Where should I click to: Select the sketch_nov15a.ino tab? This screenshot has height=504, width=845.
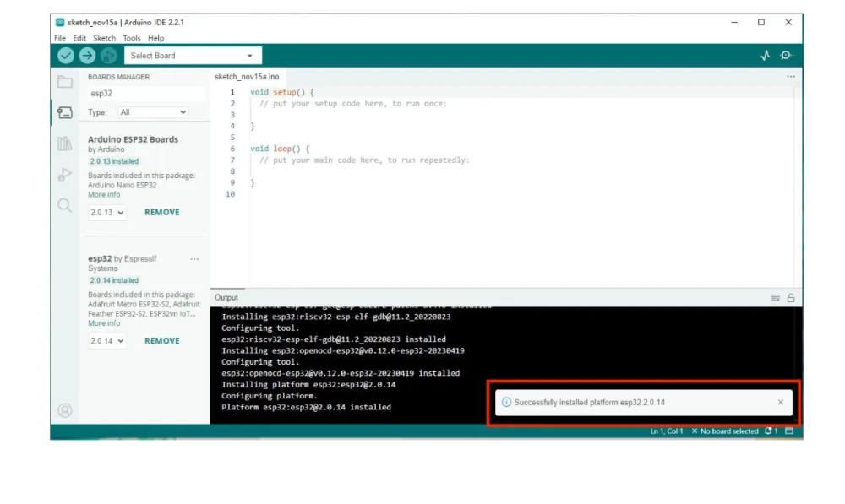point(247,77)
